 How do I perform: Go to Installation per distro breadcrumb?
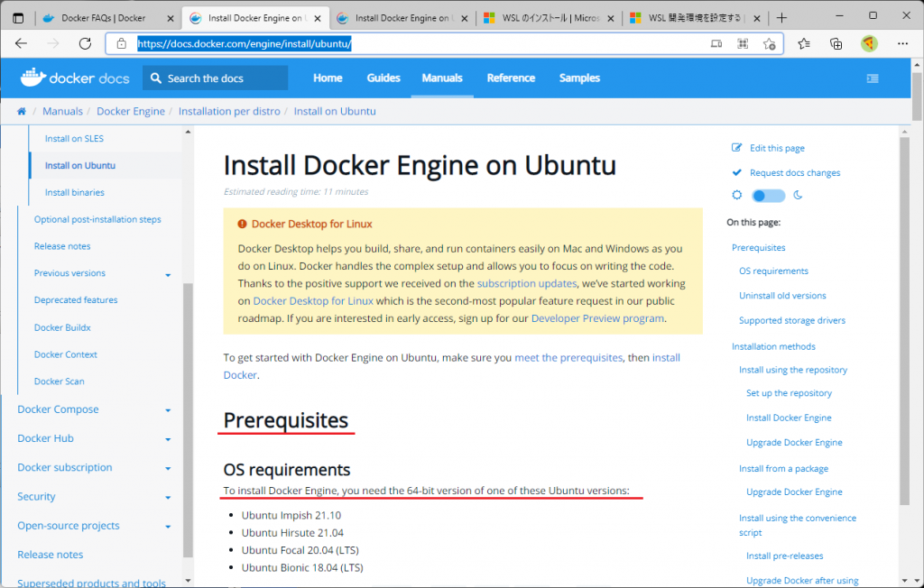pos(229,111)
